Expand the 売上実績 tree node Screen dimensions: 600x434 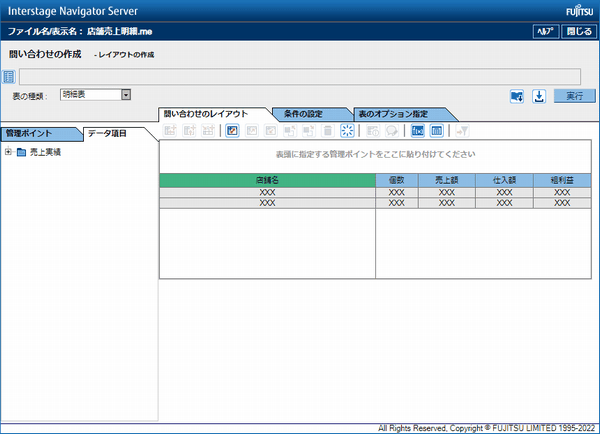[x=8, y=152]
